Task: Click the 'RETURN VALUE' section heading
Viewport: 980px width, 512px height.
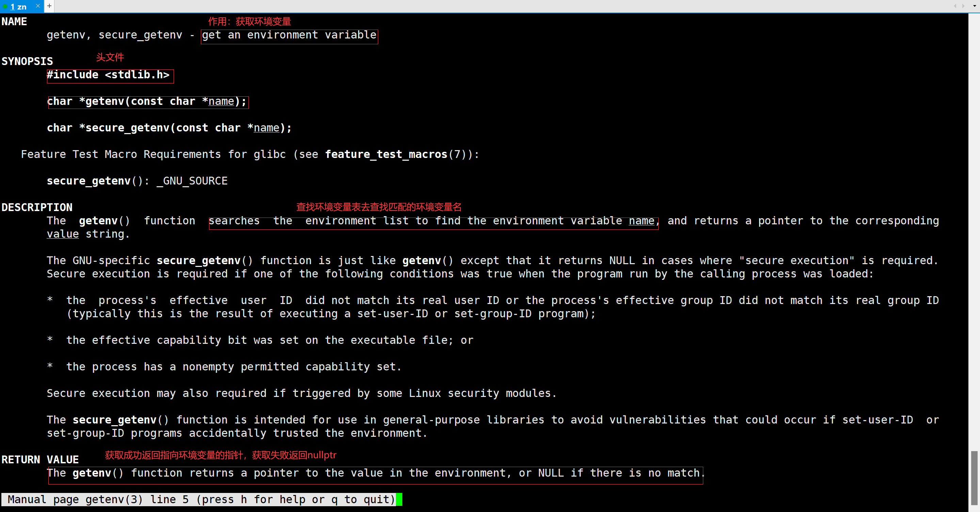Action: [40, 460]
